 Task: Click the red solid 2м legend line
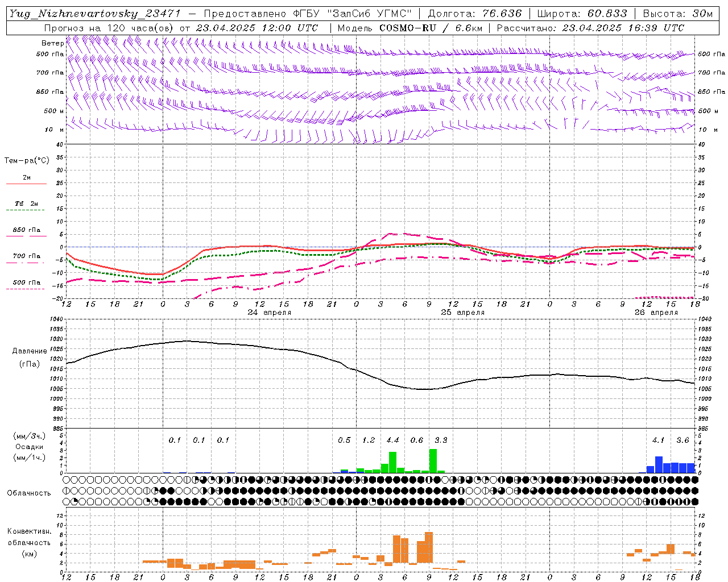26,184
